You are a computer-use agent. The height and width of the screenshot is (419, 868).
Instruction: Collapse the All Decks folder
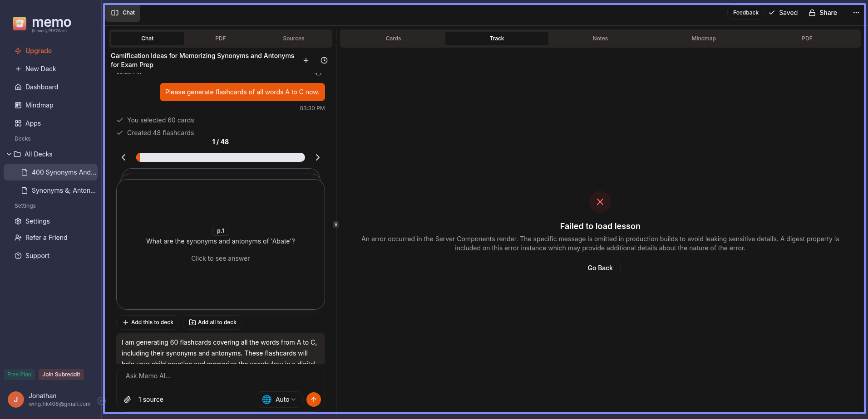(x=9, y=154)
